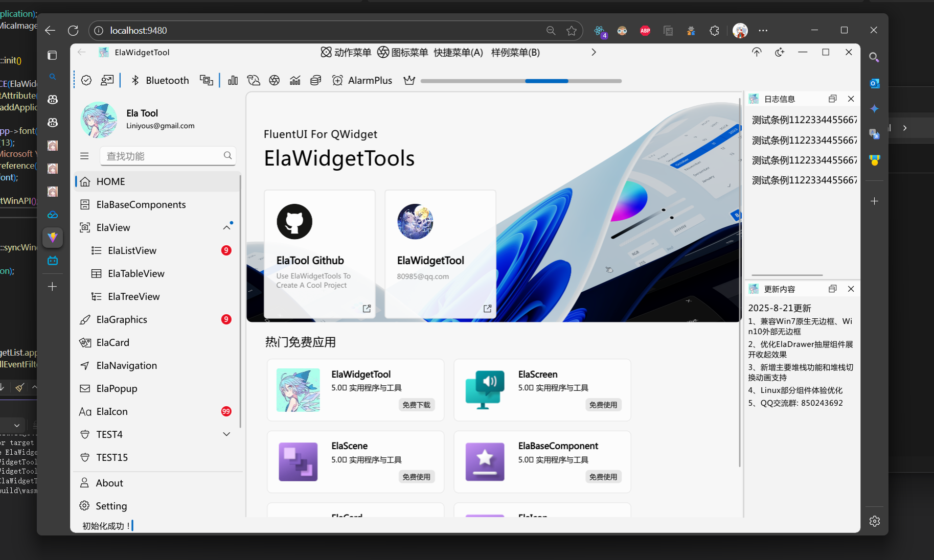Viewport: 934px width, 560px height.
Task: Click the bar chart toolbar icon
Action: (x=233, y=80)
